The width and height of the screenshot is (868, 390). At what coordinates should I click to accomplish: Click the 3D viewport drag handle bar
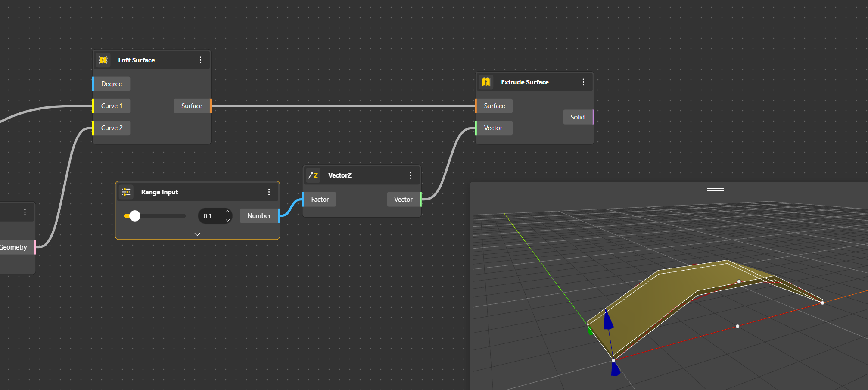(716, 190)
